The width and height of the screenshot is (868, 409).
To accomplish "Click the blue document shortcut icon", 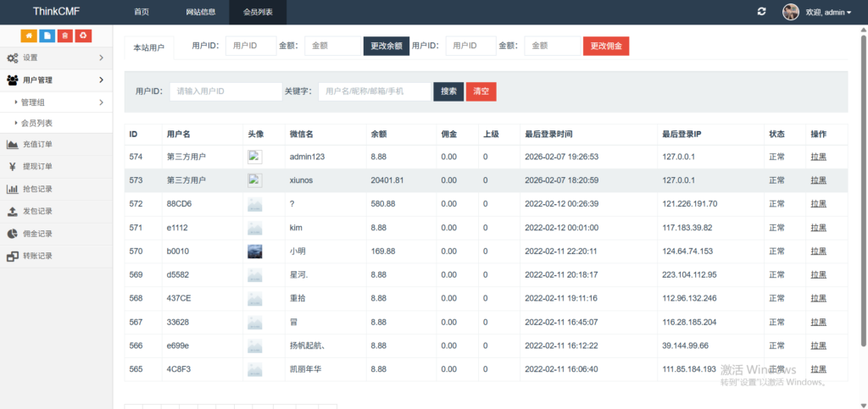I will pos(47,36).
